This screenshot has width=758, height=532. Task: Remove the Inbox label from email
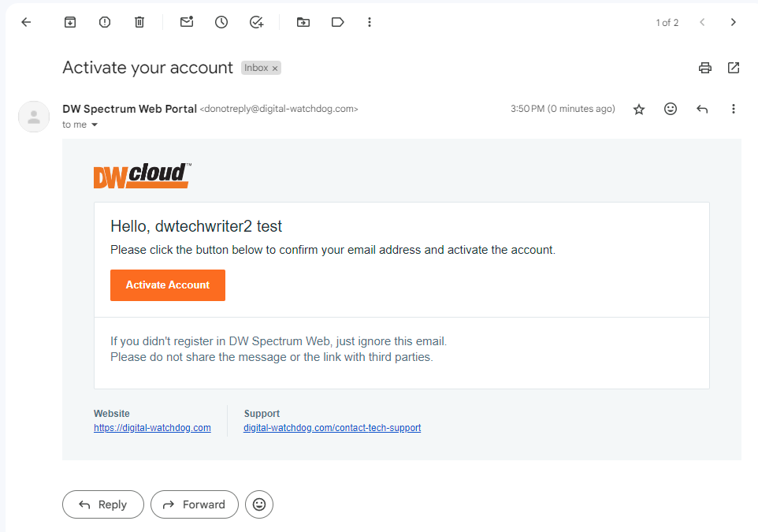point(275,69)
